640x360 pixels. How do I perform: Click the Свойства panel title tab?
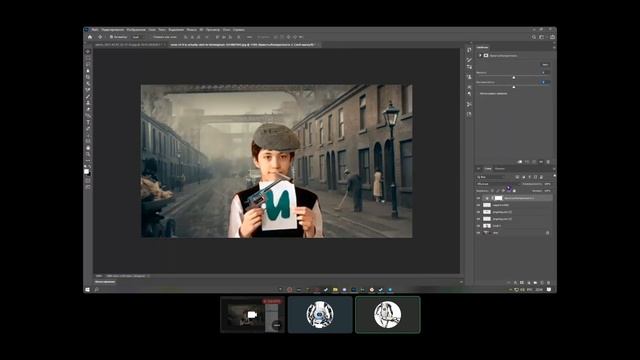click(482, 47)
